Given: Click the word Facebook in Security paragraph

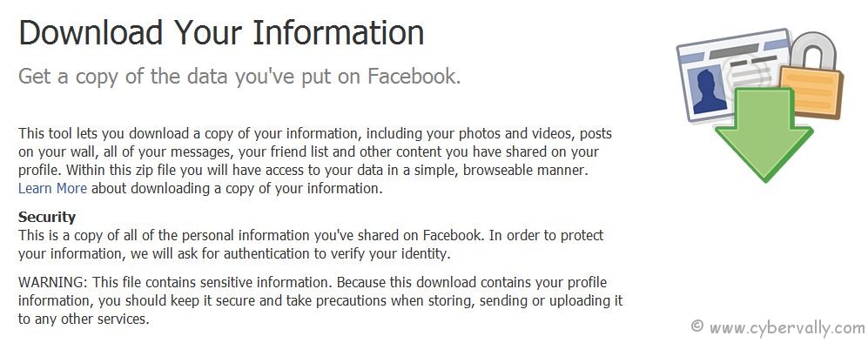Looking at the screenshot, I should 454,235.
